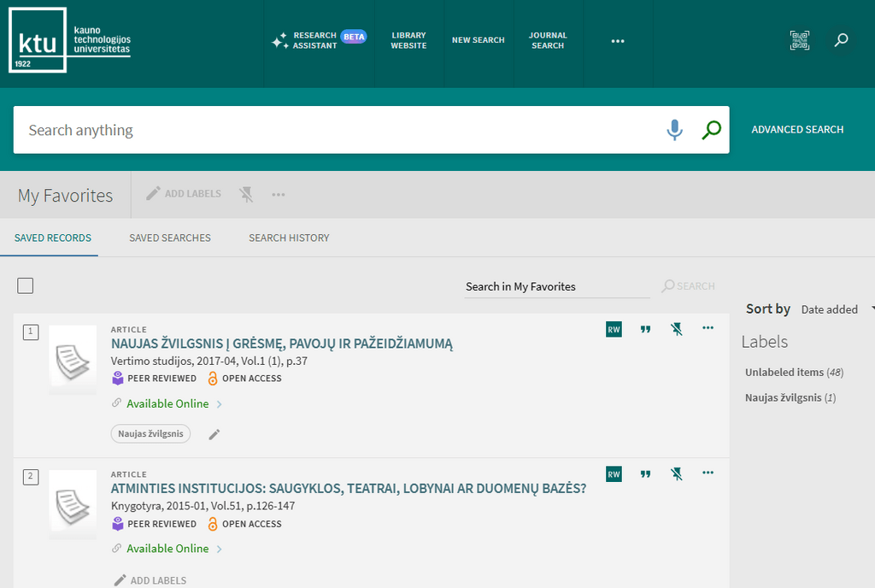Unpin the ATMINTIES INSTITUCIJOS record
The width and height of the screenshot is (875, 588).
click(x=677, y=473)
